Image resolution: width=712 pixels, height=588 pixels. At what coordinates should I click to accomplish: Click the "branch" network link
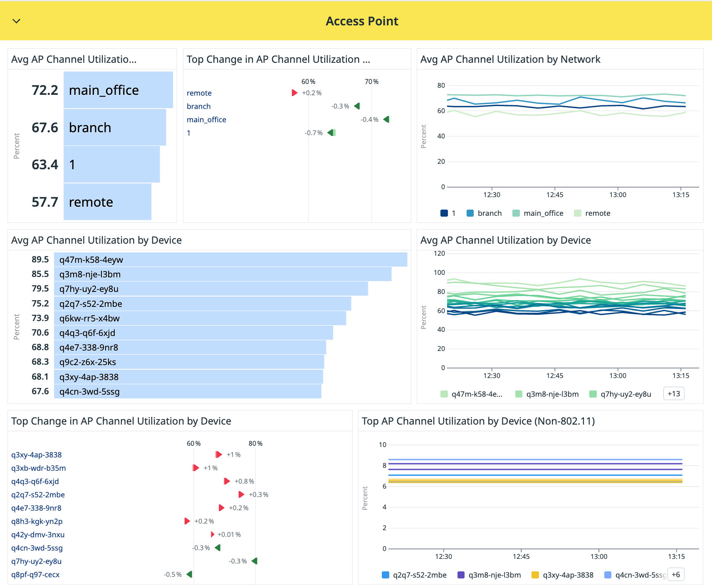point(198,106)
